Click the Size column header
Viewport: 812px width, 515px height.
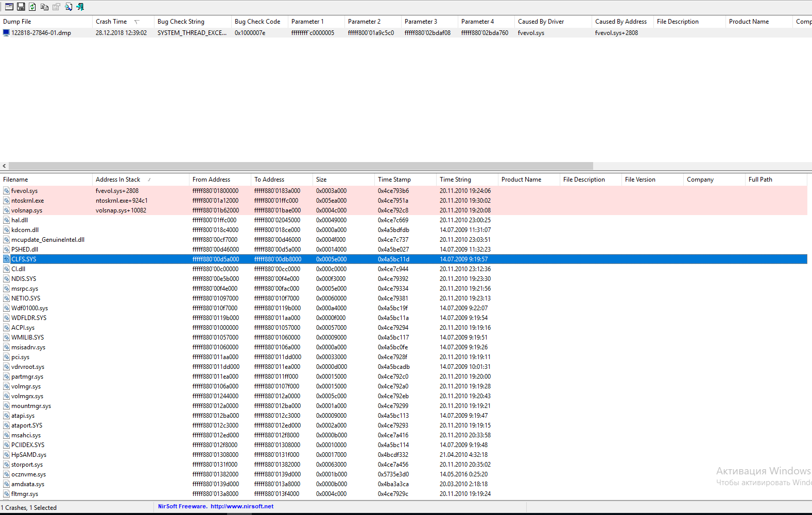pos(343,180)
